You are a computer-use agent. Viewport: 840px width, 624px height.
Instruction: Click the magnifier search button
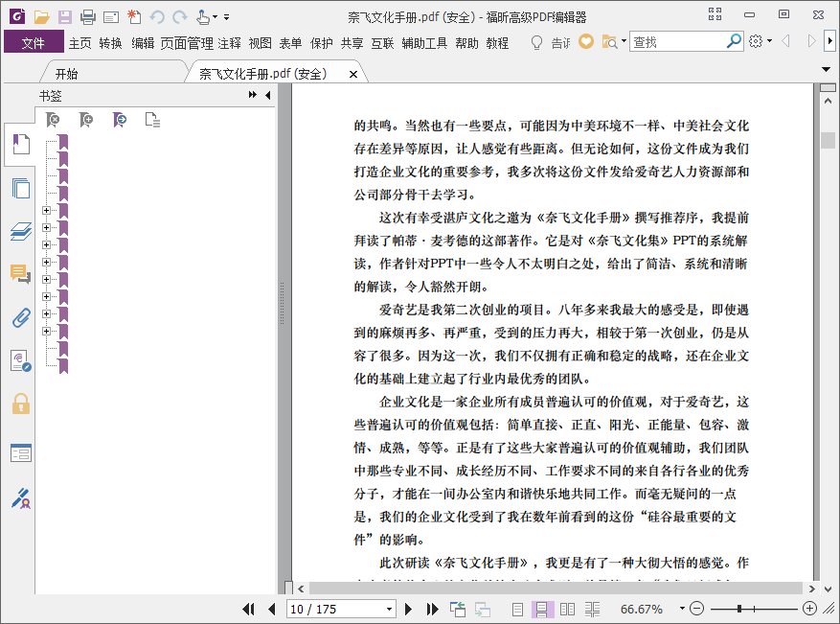click(x=734, y=41)
